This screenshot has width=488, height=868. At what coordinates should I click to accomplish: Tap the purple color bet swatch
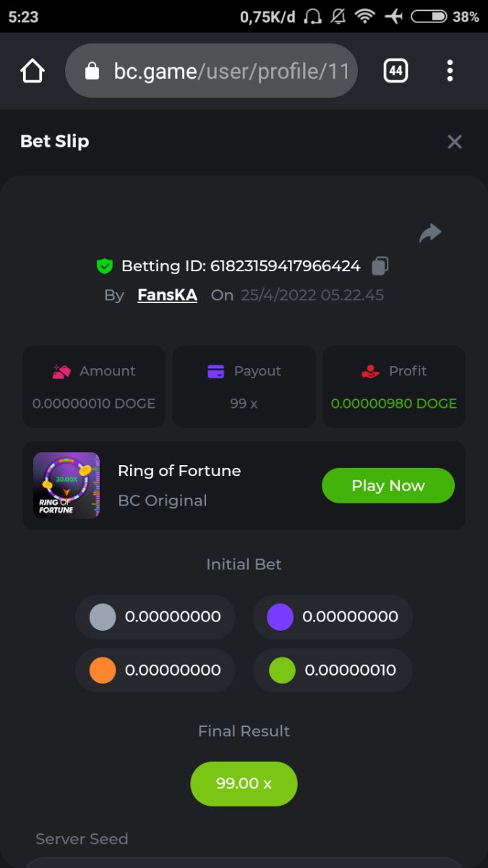point(280,617)
